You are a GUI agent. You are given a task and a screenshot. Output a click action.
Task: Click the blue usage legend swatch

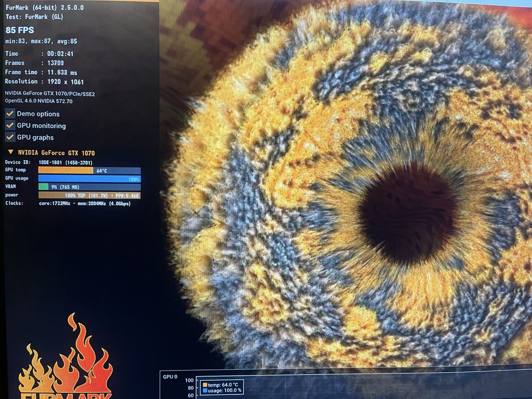(x=205, y=390)
